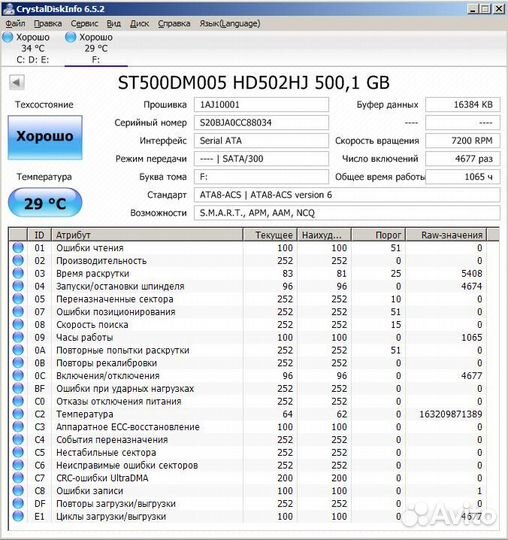Click status icon for CRC-ошибки UltraDMA row
The height and width of the screenshot is (540, 508).
tap(18, 478)
